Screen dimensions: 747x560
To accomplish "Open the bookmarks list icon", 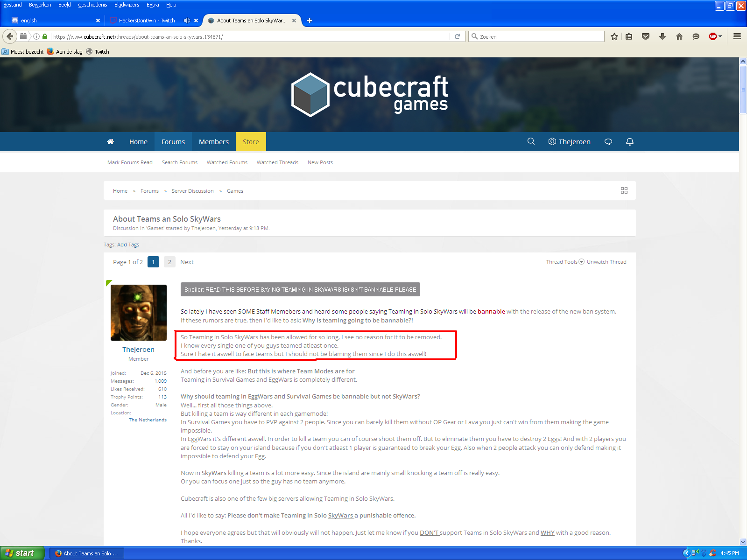I will click(629, 36).
